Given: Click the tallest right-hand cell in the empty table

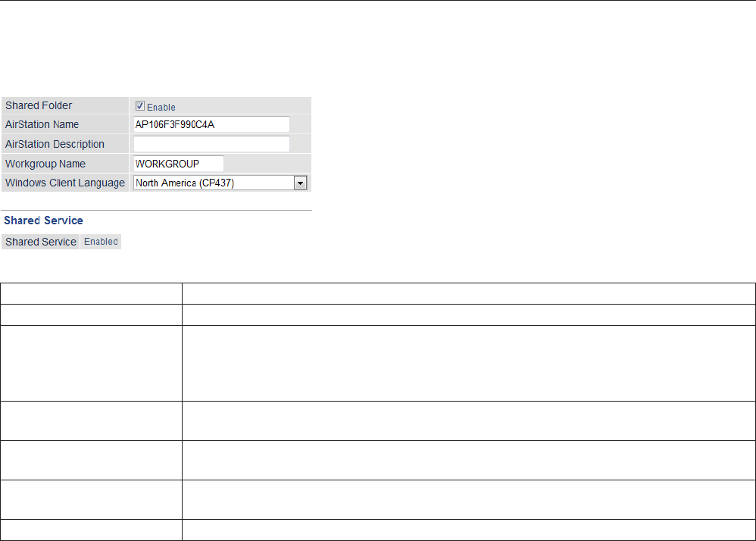Looking at the screenshot, I should coord(468,363).
